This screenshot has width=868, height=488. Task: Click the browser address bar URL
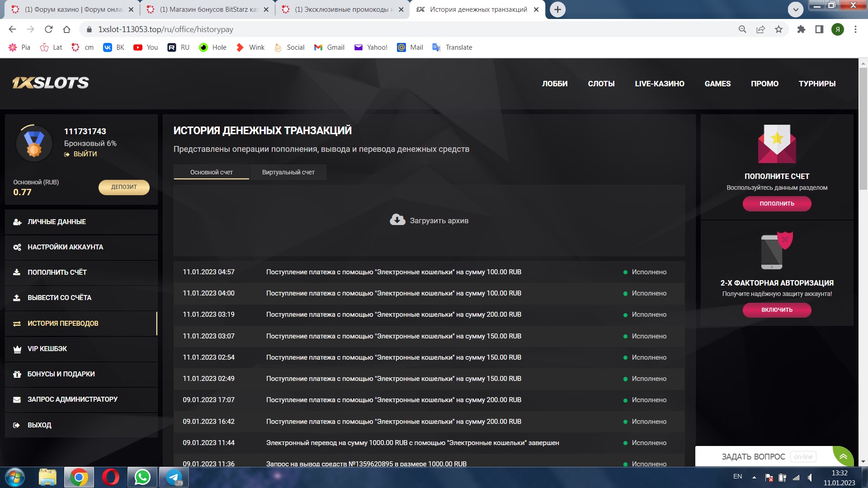[x=165, y=29]
